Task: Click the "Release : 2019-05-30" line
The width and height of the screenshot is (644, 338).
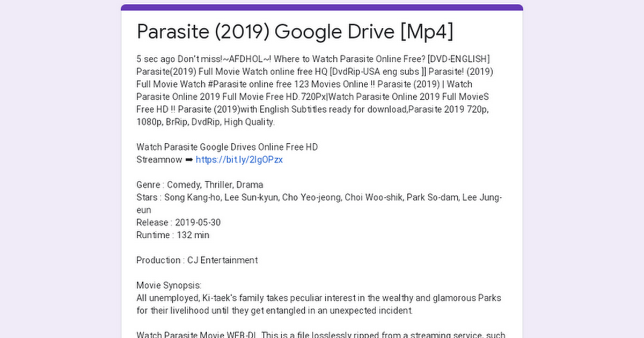Action: tap(178, 222)
